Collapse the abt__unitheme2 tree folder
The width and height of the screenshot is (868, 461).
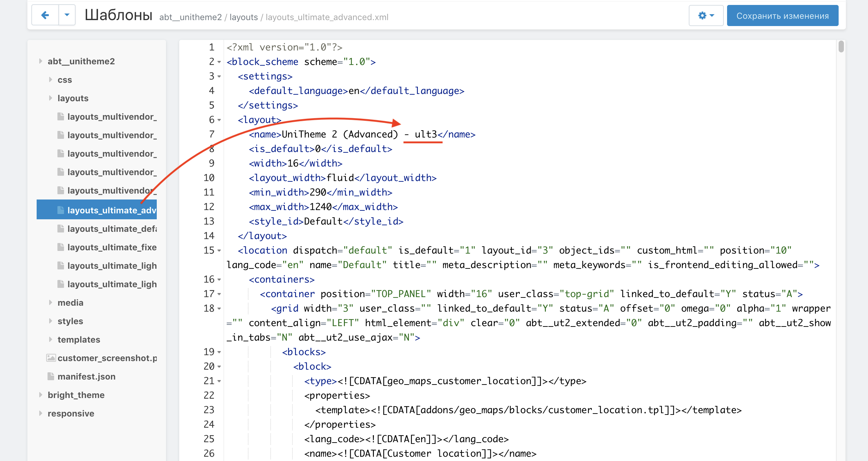[x=41, y=61]
